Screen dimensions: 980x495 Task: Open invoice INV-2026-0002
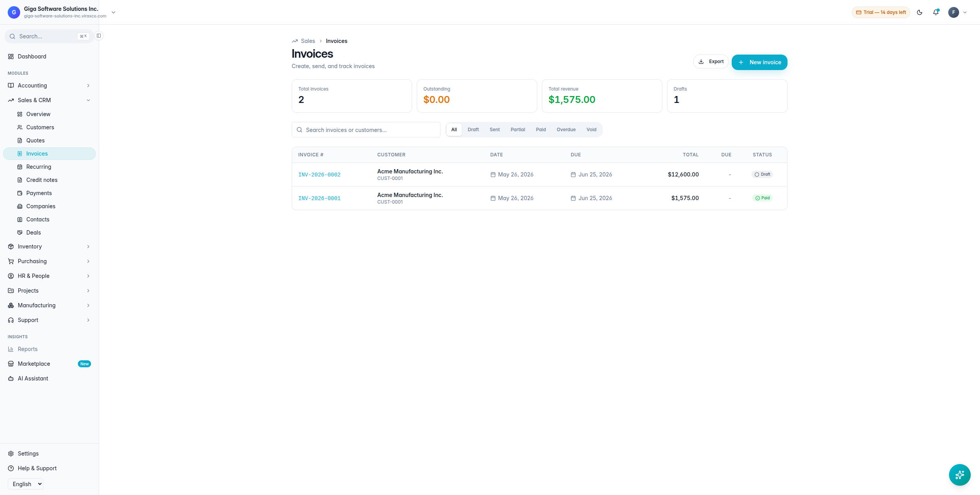click(x=319, y=175)
